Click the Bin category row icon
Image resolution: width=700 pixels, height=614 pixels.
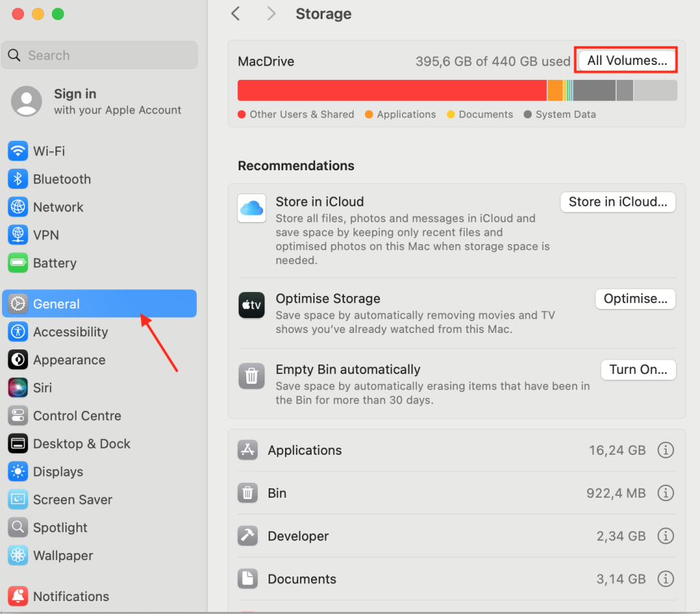tap(247, 493)
